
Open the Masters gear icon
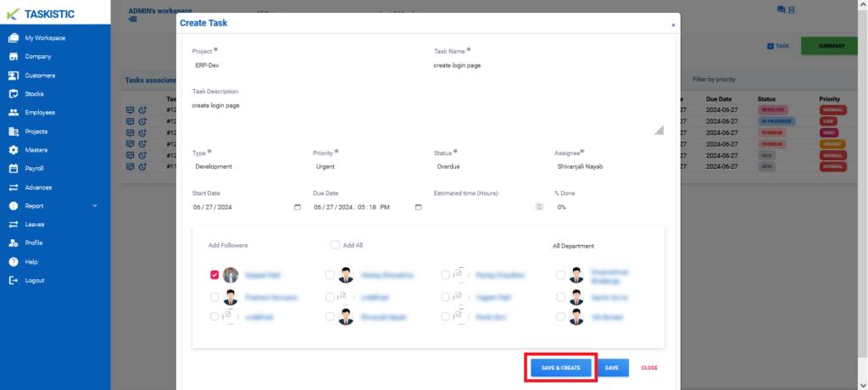pos(14,150)
